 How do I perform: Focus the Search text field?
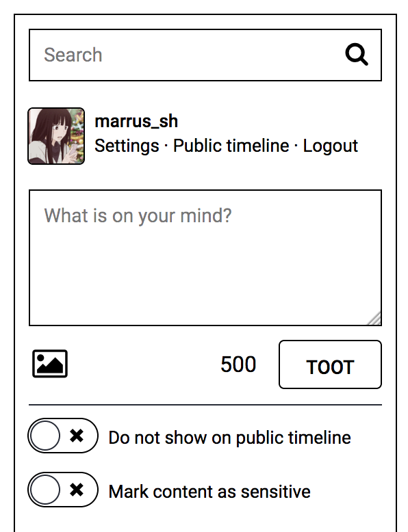pos(205,55)
